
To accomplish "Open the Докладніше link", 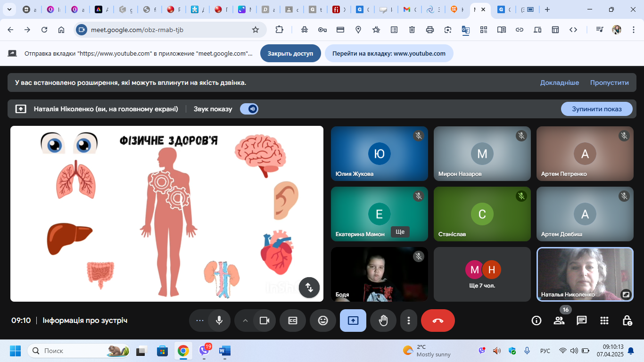I will pos(560,82).
